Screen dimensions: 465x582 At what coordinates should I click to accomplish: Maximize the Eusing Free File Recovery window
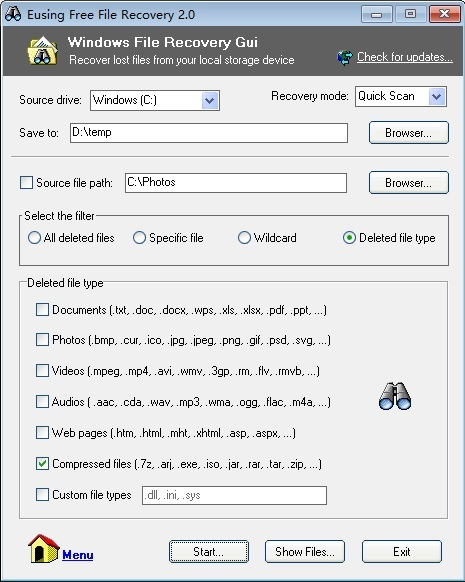[x=410, y=14]
